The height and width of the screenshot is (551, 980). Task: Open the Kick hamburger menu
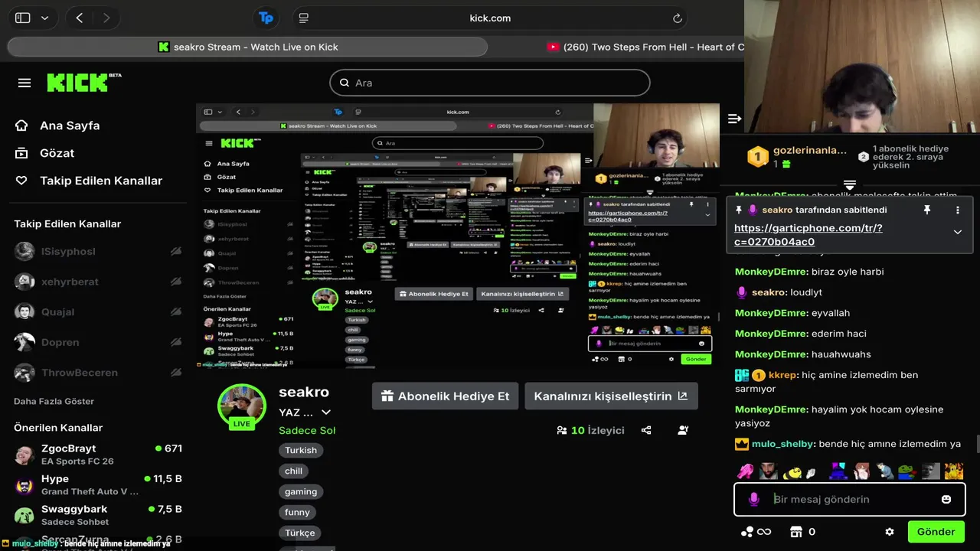(24, 83)
